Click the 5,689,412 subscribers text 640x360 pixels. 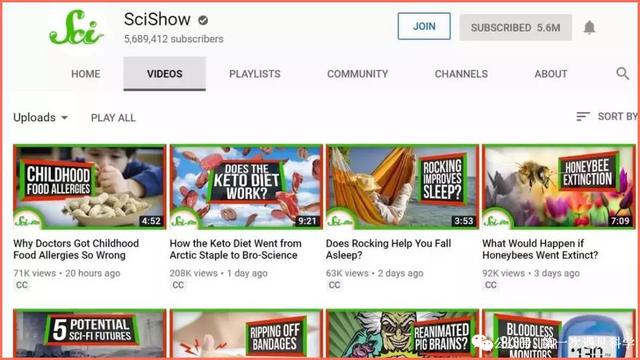(x=174, y=39)
